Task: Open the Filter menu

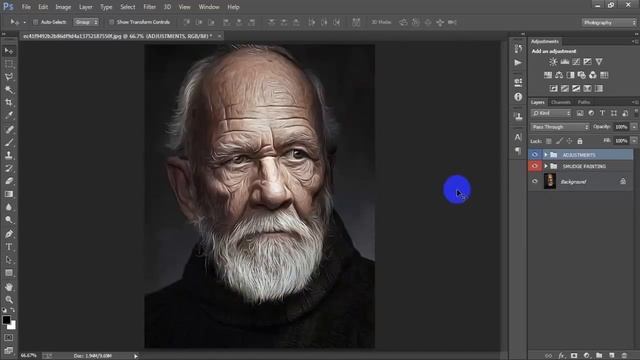Action: [149, 7]
